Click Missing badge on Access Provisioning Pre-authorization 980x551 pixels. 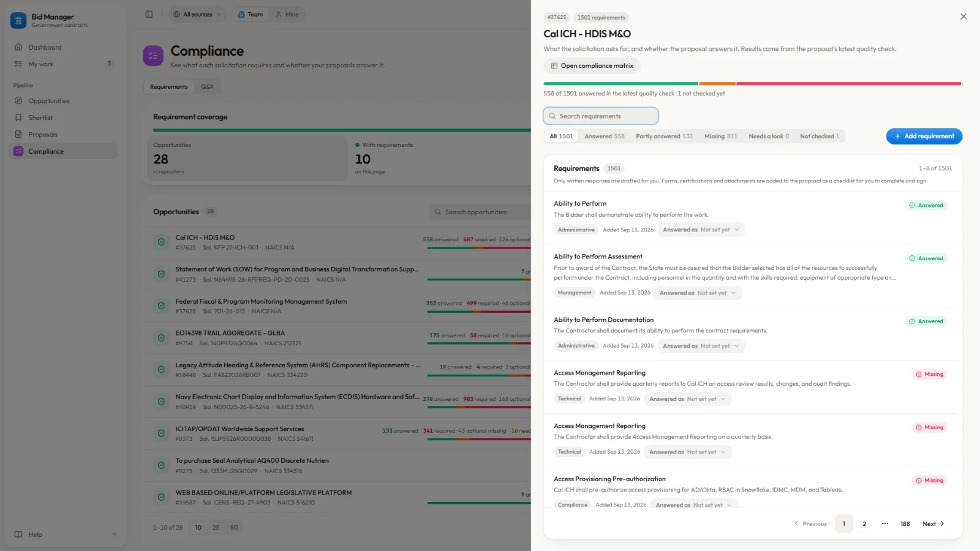pos(929,481)
